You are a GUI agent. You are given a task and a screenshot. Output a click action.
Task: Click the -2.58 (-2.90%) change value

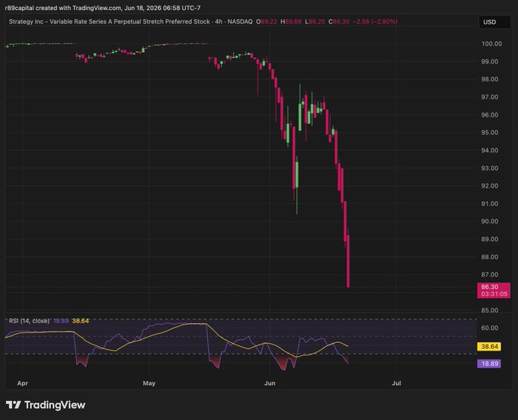point(376,21)
